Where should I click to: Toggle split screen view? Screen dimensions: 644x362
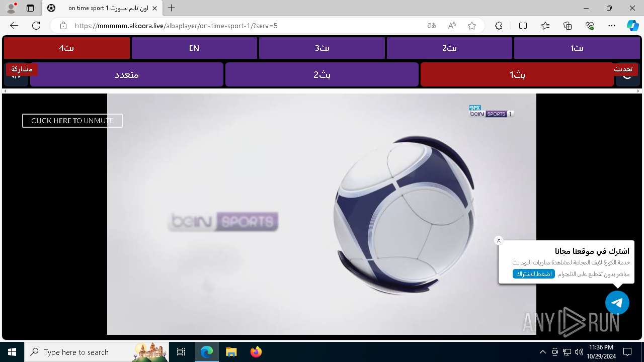click(x=523, y=26)
